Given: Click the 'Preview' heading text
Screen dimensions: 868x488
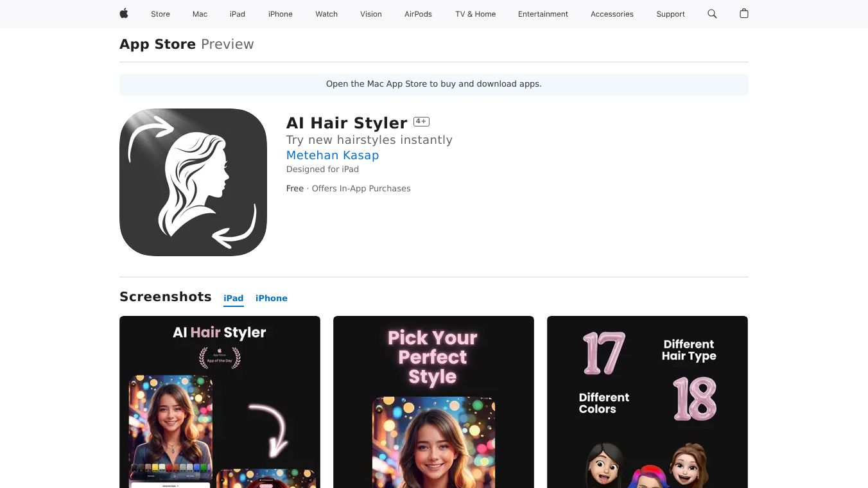Looking at the screenshot, I should pos(227,44).
